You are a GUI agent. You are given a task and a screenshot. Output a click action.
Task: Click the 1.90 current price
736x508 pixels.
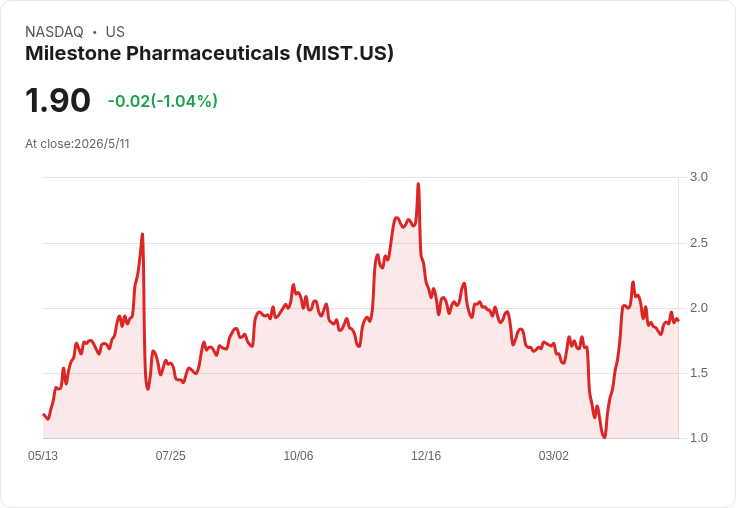(x=58, y=100)
